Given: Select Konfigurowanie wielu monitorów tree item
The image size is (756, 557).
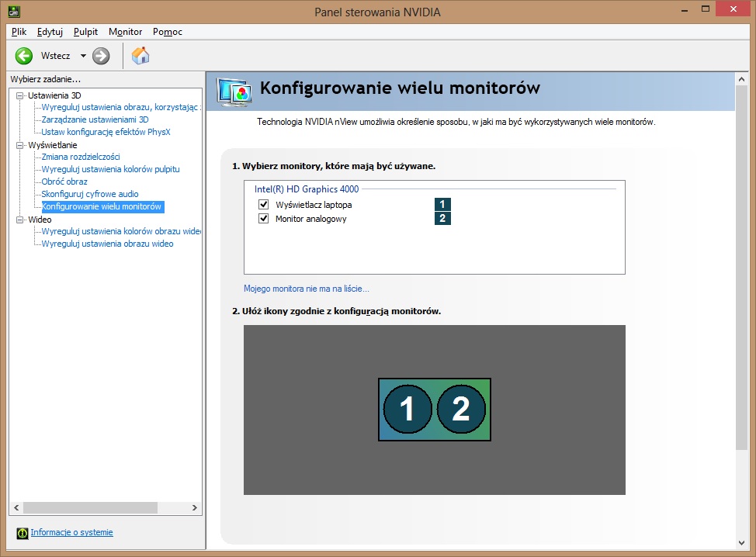Looking at the screenshot, I should (x=102, y=206).
